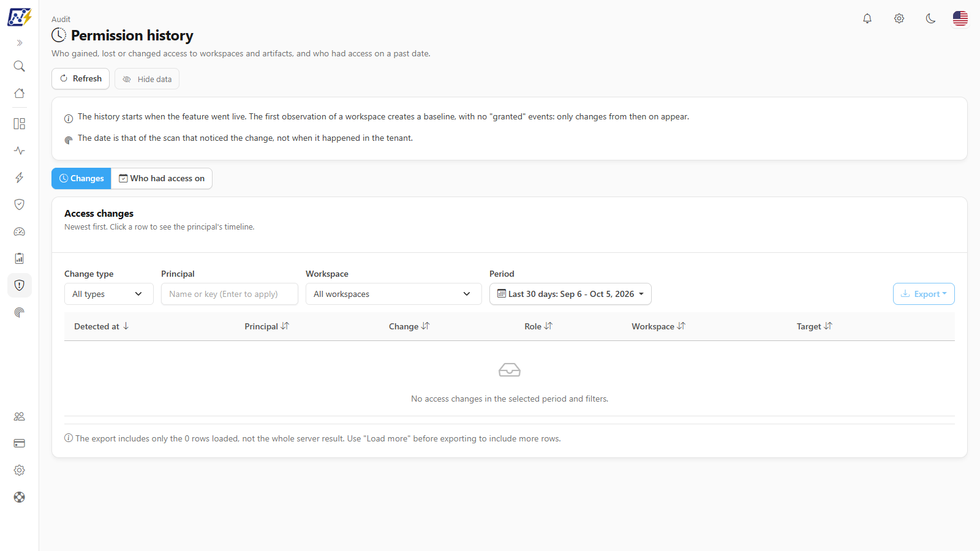Open the All workspaces dropdown
The height and width of the screenshot is (551, 980).
click(394, 294)
